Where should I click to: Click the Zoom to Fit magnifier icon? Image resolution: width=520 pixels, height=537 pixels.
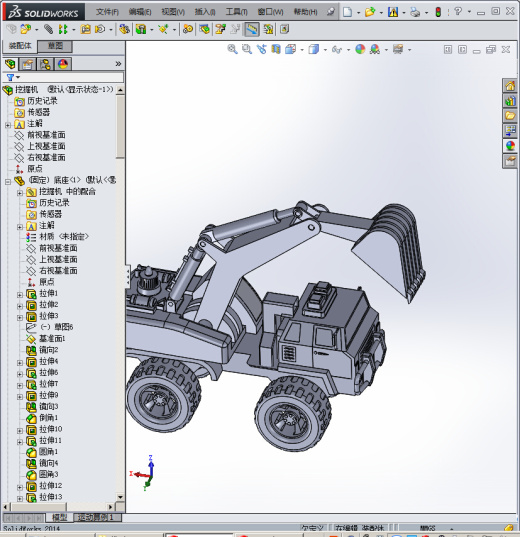(x=232, y=49)
